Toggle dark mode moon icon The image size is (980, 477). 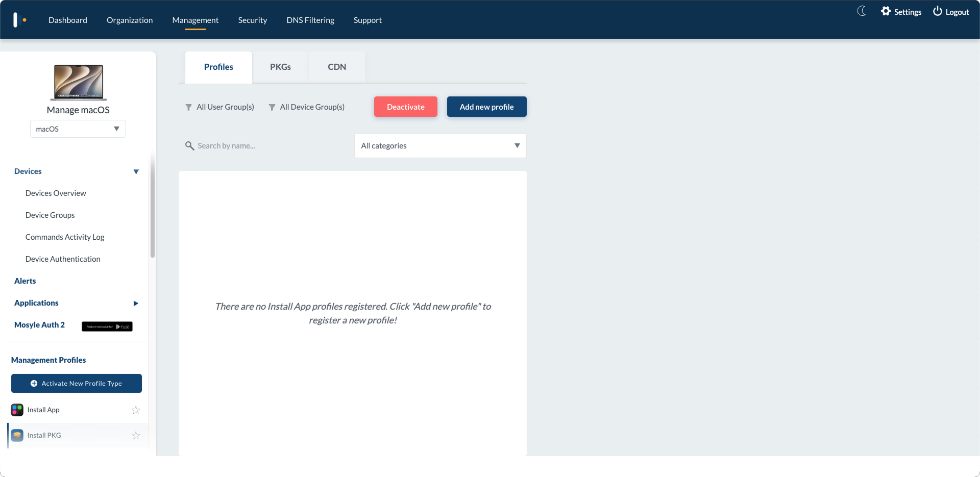[x=862, y=11]
